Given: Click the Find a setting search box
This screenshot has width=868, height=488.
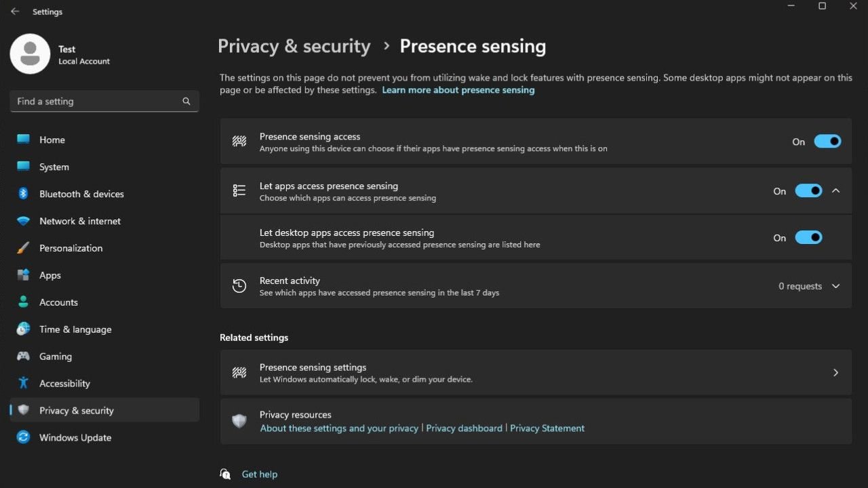Looking at the screenshot, I should (95, 101).
